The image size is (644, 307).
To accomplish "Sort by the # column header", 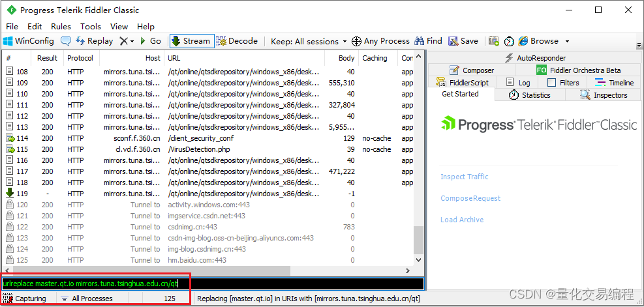I will tap(16, 58).
